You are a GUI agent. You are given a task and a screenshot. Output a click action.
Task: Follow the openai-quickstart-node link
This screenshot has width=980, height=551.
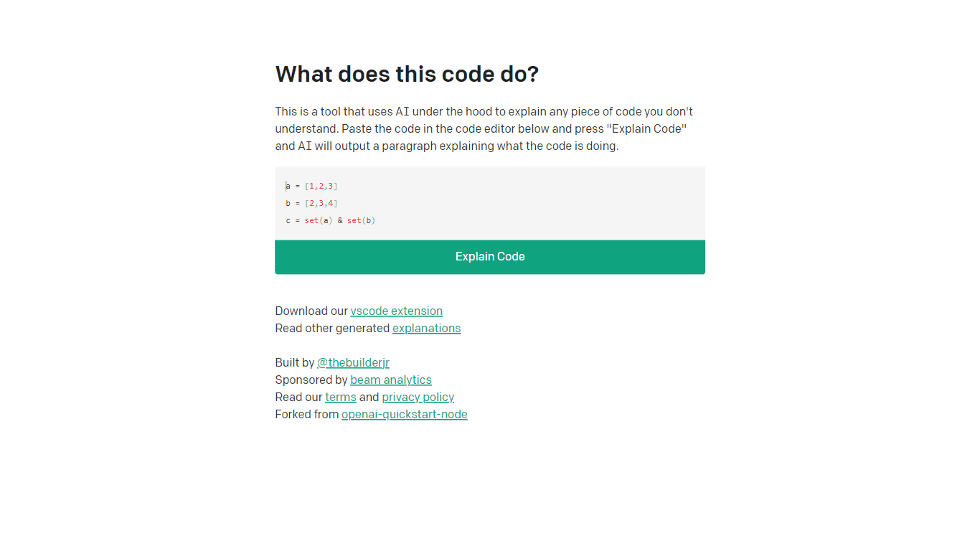[404, 414]
